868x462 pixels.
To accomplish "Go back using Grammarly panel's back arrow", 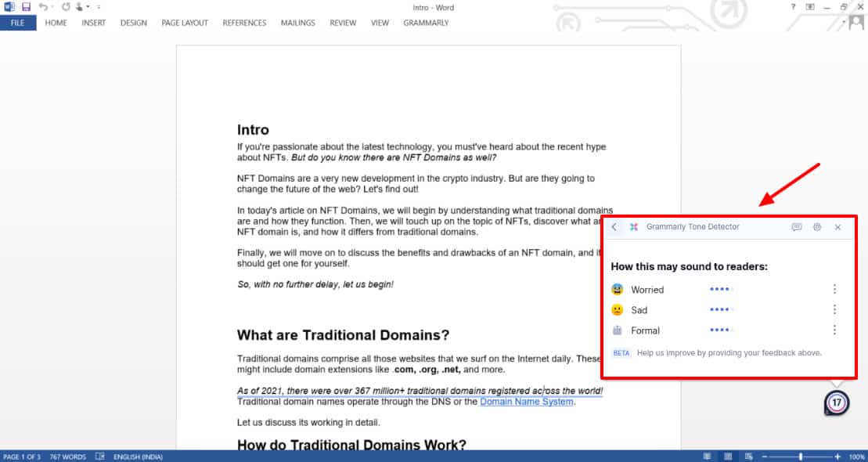I will point(614,227).
